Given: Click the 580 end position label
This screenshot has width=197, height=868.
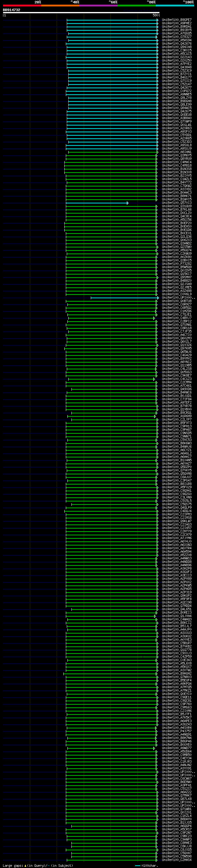Looking at the screenshot, I should coord(155,15).
